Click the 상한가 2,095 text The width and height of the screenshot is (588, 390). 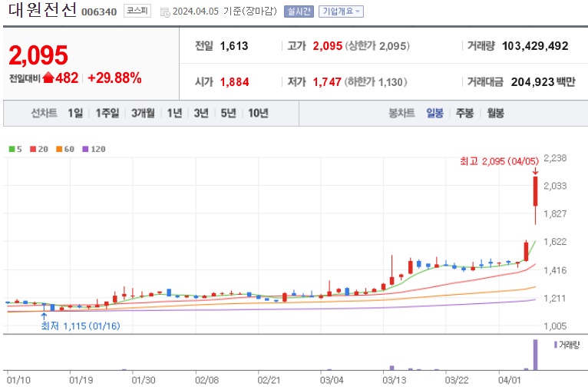coord(377,46)
